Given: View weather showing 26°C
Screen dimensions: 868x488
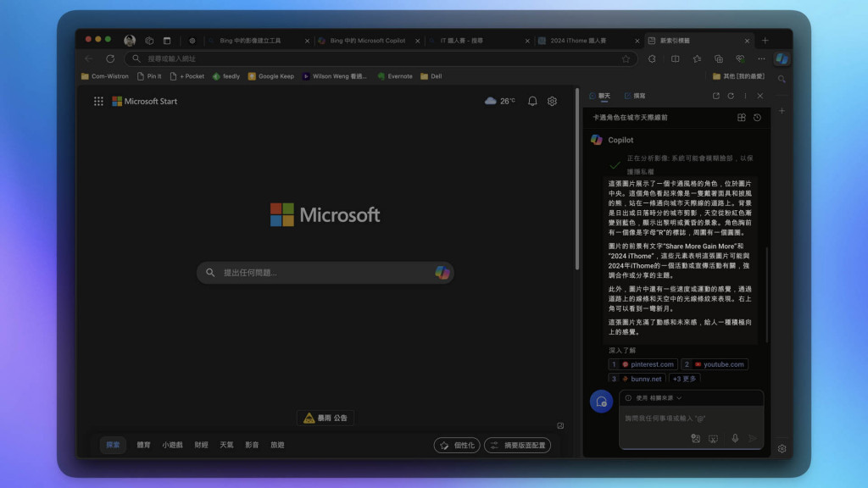Looking at the screenshot, I should (500, 102).
